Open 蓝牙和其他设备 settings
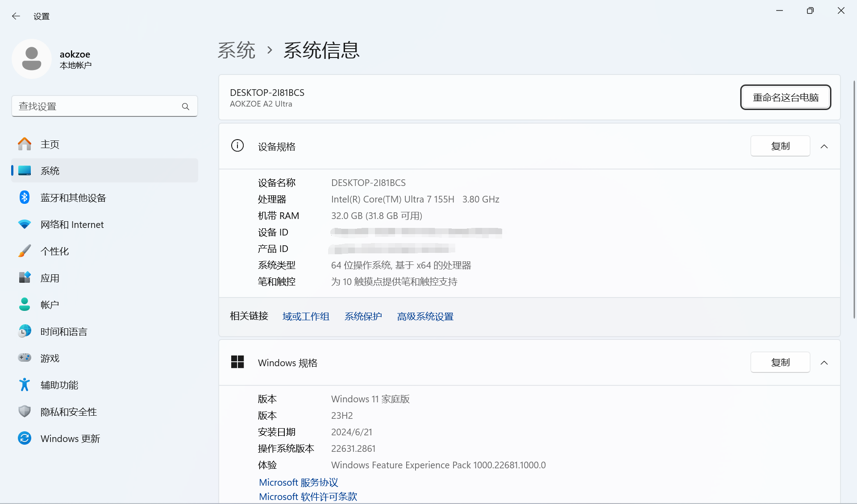 click(x=104, y=198)
